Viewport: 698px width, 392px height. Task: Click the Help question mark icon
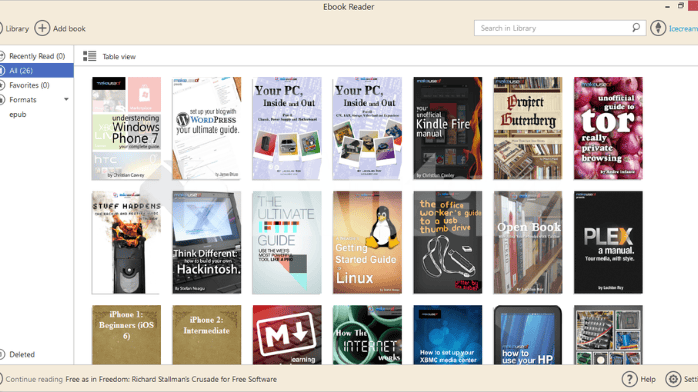[x=629, y=379]
